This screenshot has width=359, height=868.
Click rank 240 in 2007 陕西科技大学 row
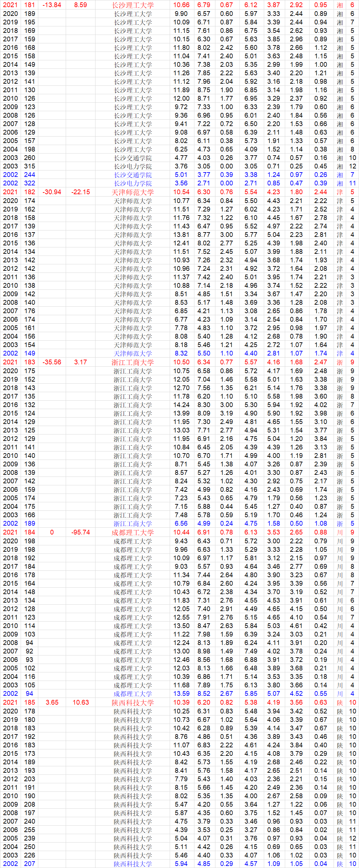(x=29, y=822)
